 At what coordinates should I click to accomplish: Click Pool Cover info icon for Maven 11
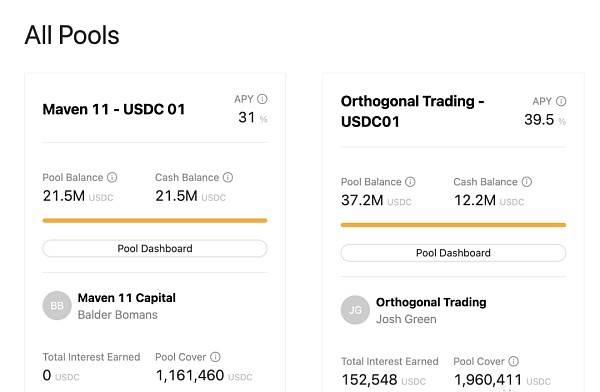(x=215, y=357)
